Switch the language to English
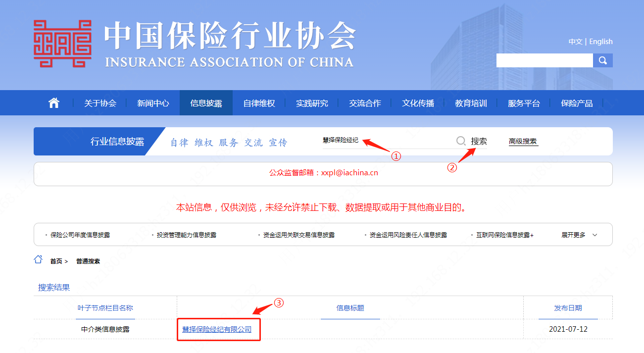The width and height of the screenshot is (644, 353). tap(600, 42)
